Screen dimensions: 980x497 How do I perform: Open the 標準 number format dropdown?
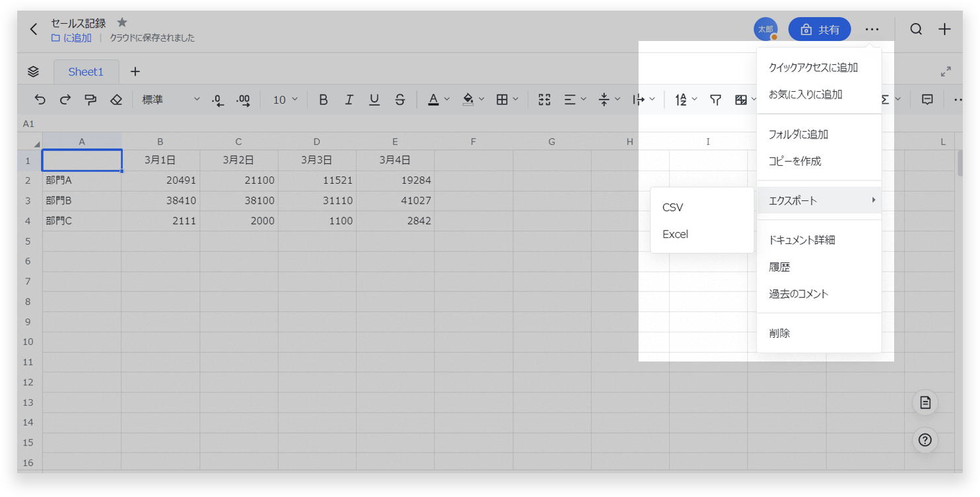170,100
